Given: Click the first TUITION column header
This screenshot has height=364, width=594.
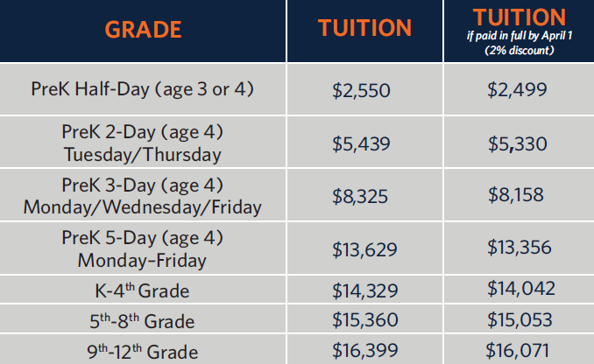Looking at the screenshot, I should click(x=365, y=29).
